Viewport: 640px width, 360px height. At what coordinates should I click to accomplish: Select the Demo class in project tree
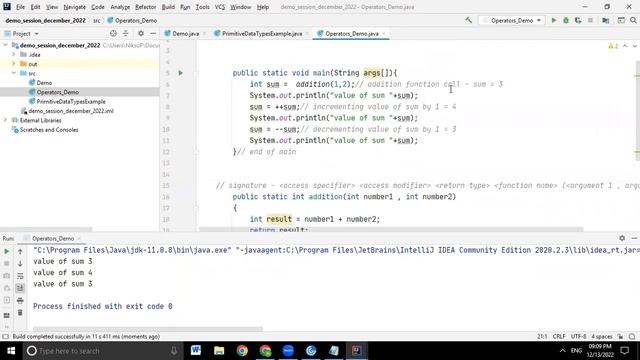click(44, 82)
